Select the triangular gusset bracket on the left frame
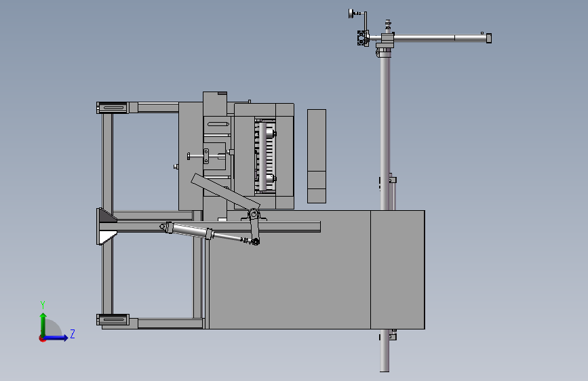 pos(107,226)
